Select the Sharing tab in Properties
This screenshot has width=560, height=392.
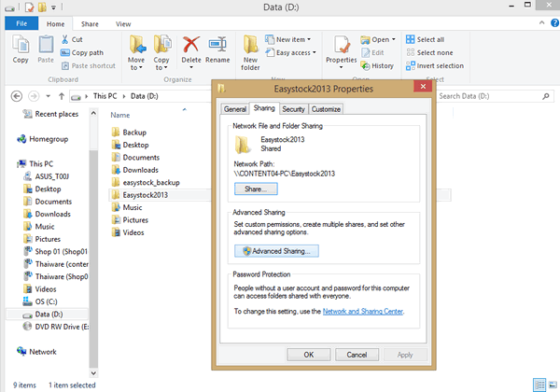264,108
